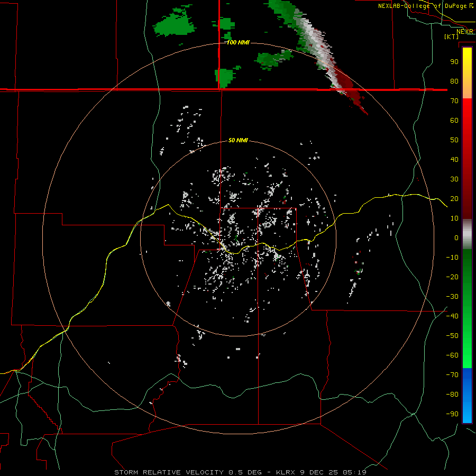
Task: Select the 10 value on velocity scale
Action: coord(454,218)
